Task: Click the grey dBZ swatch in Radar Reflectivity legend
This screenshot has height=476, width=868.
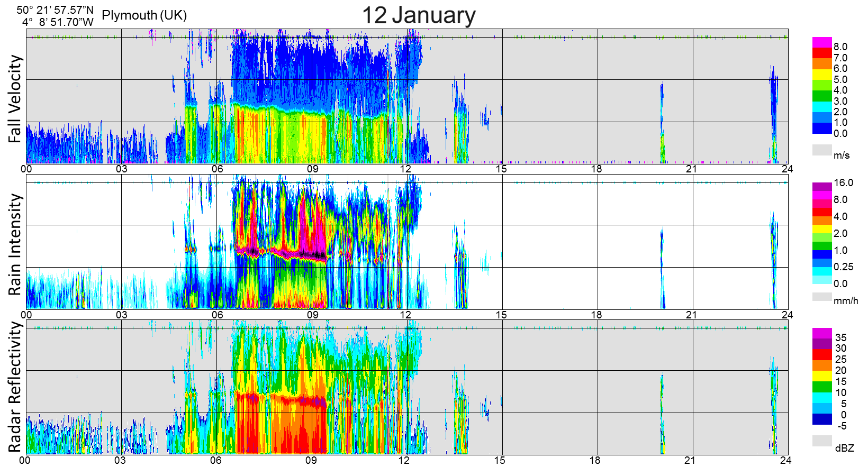Action: coord(822,441)
